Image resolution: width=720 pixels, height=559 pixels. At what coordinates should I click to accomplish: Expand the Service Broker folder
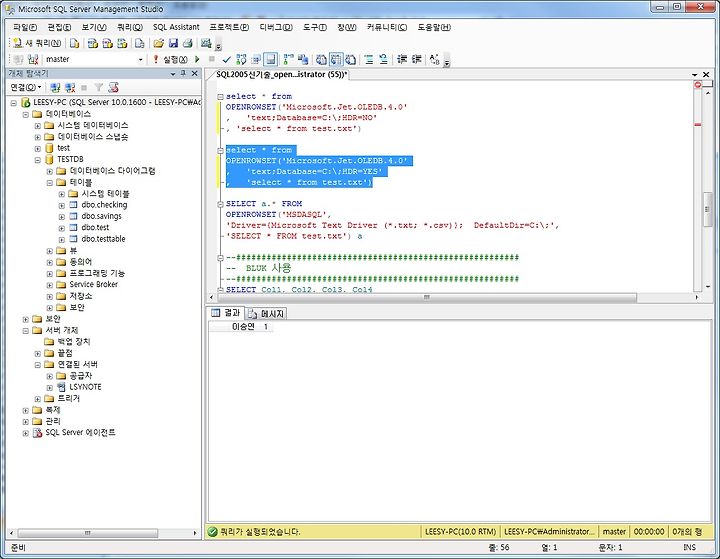coord(50,285)
